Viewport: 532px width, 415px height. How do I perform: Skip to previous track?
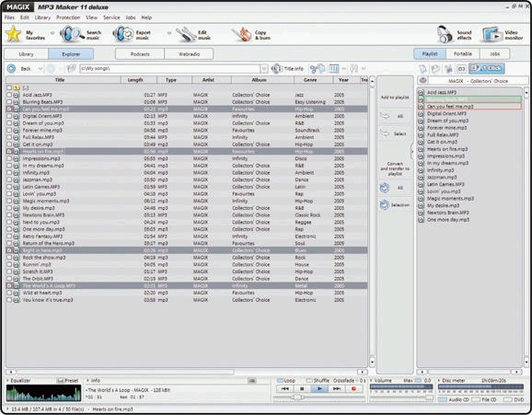(x=285, y=389)
